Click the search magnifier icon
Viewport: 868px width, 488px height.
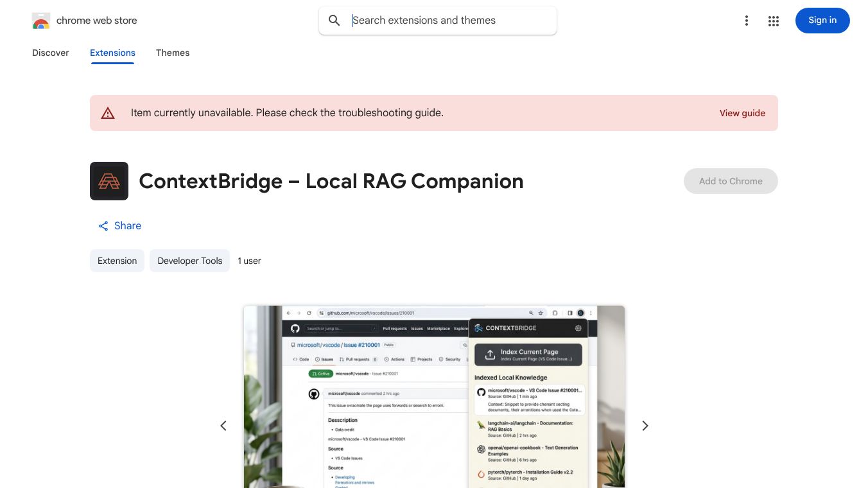(334, 21)
